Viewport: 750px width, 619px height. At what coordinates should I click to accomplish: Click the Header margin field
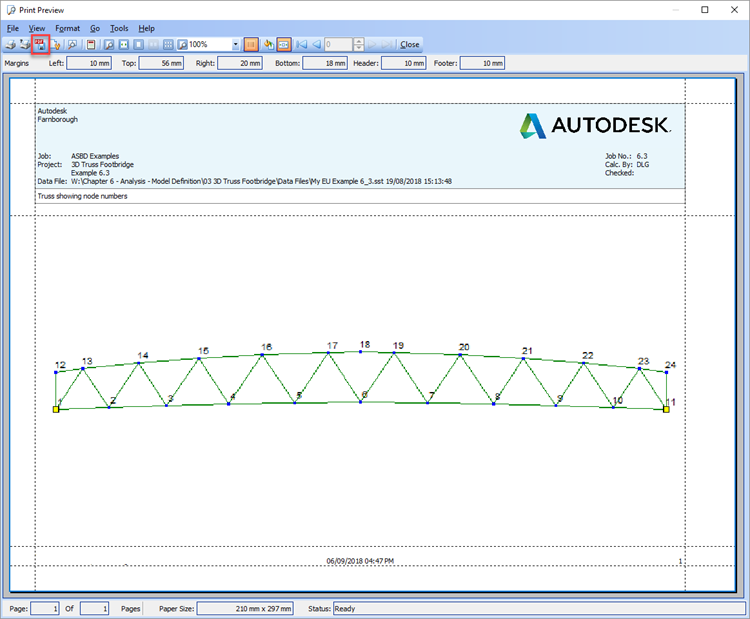(404, 63)
